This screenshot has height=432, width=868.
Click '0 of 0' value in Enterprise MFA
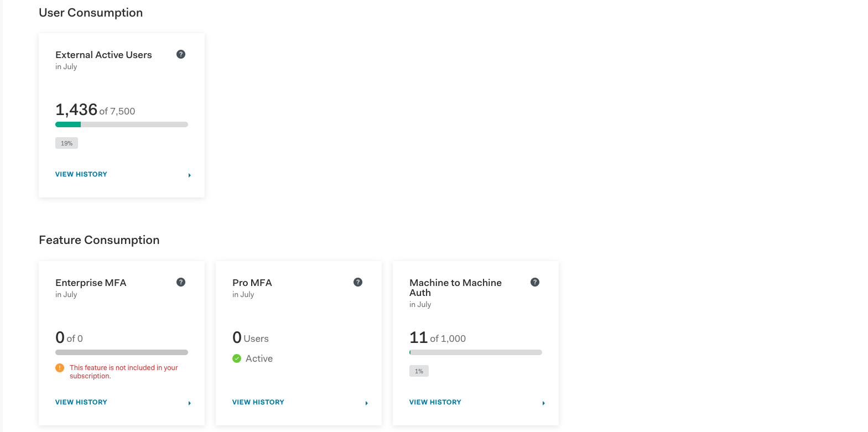[x=69, y=337]
